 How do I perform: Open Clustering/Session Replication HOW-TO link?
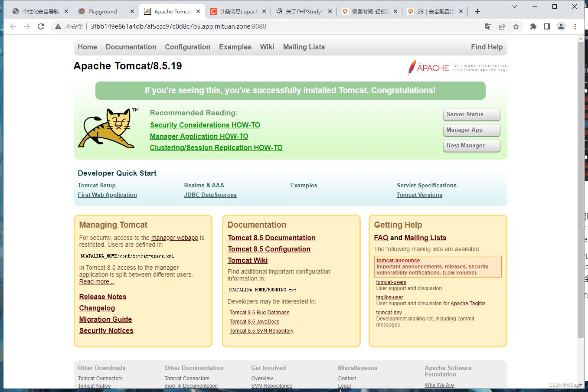coord(216,147)
